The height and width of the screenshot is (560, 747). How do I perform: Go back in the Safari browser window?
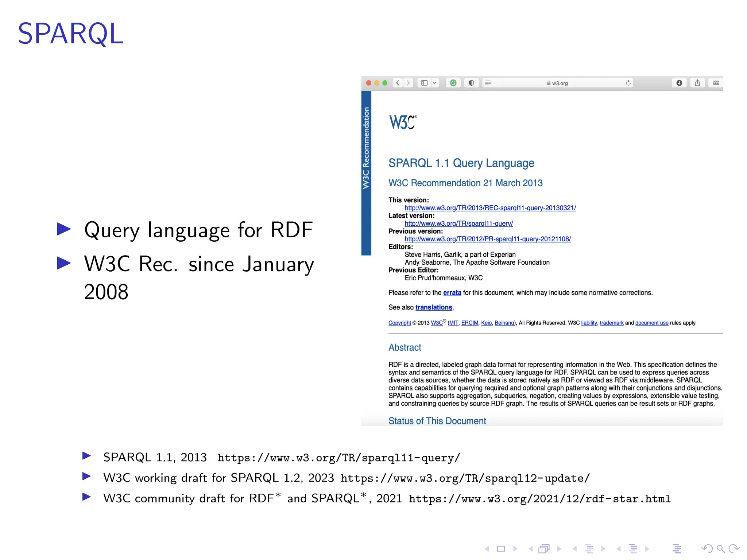(x=398, y=83)
